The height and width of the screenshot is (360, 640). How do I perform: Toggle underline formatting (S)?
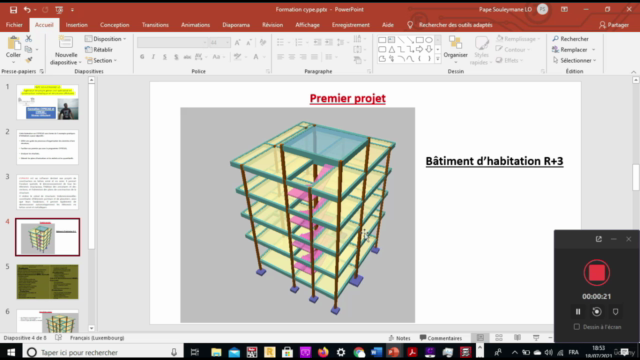pos(165,57)
